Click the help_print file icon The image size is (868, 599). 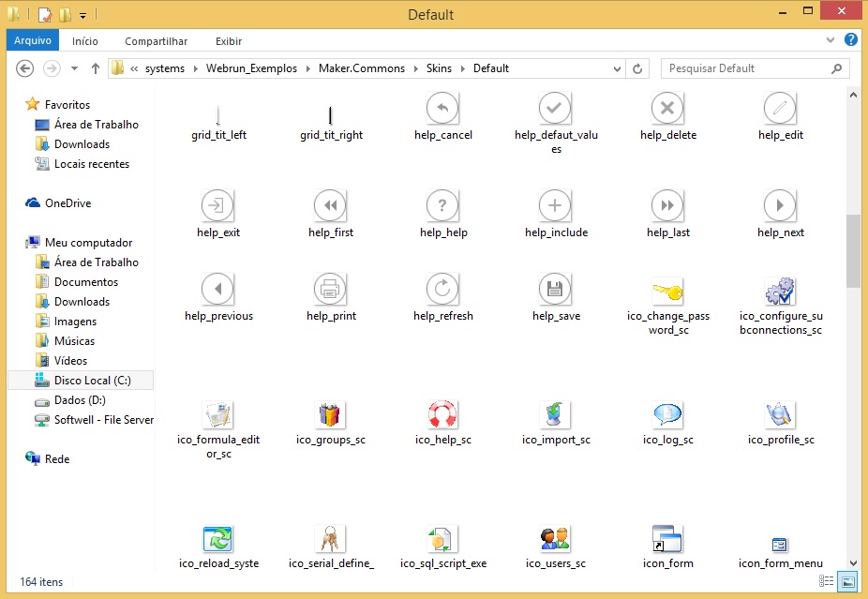[x=330, y=289]
